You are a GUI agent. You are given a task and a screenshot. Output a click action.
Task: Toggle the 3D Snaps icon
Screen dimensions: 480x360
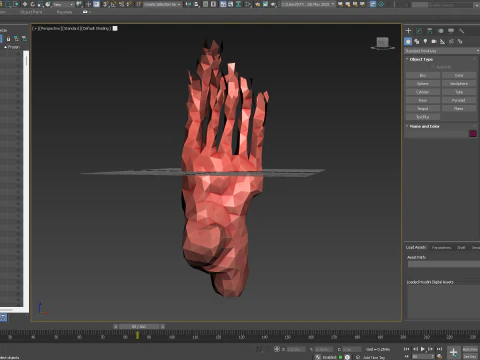(x=106, y=4)
